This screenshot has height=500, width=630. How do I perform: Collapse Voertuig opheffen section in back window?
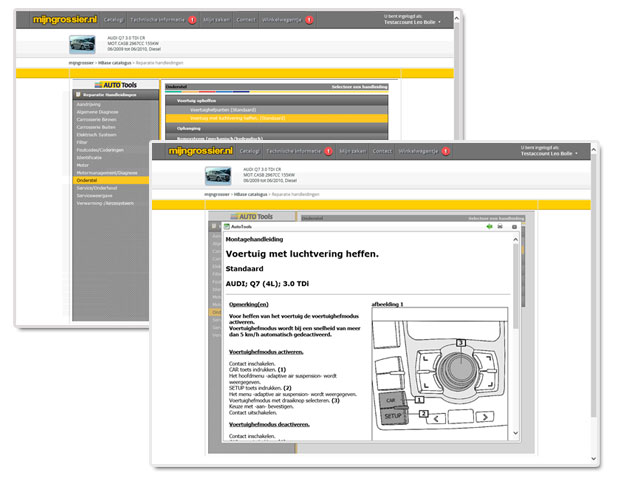point(277,100)
